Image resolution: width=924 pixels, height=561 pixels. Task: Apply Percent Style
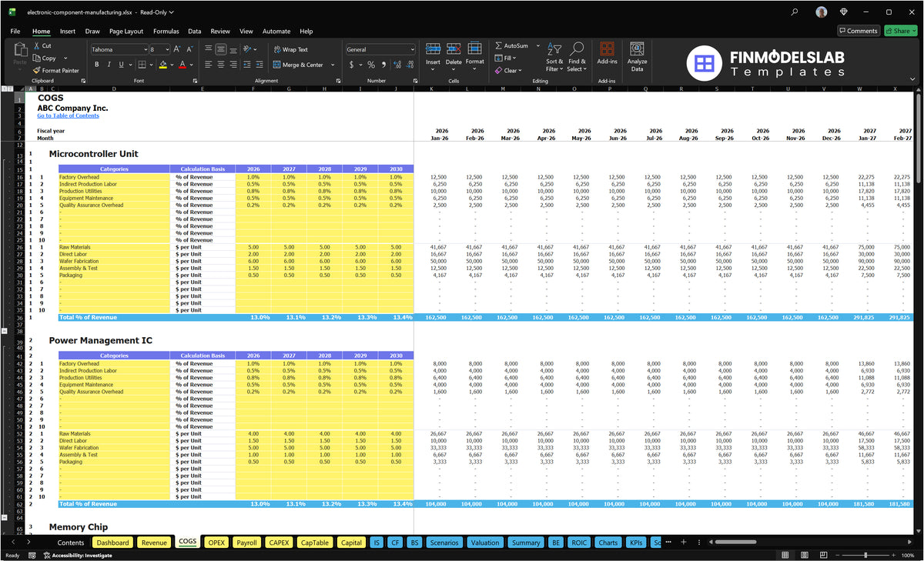tap(371, 65)
